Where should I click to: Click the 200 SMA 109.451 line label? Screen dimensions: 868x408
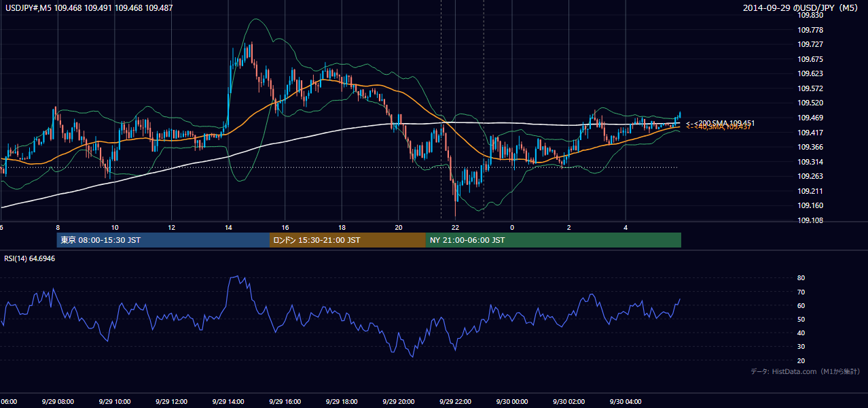[721, 123]
